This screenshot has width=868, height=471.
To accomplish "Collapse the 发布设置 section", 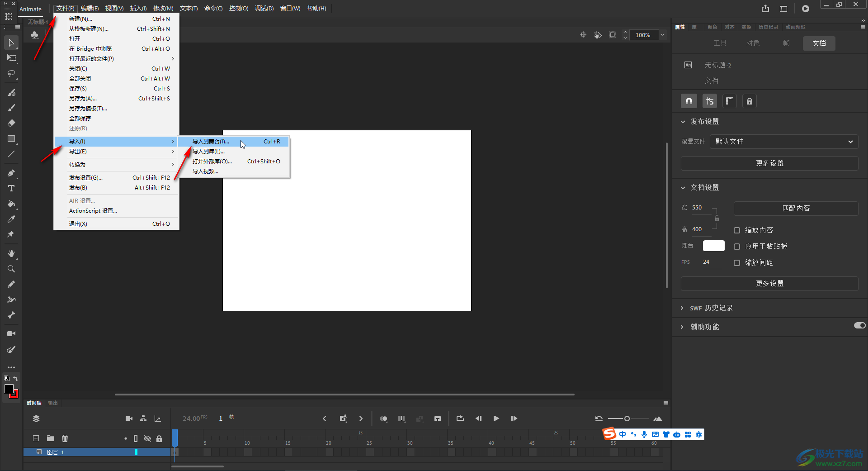I will click(x=683, y=122).
